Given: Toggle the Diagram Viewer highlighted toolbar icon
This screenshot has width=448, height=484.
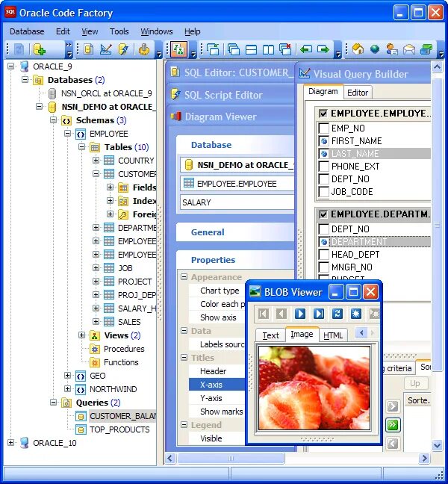Looking at the screenshot, I should tap(178, 49).
